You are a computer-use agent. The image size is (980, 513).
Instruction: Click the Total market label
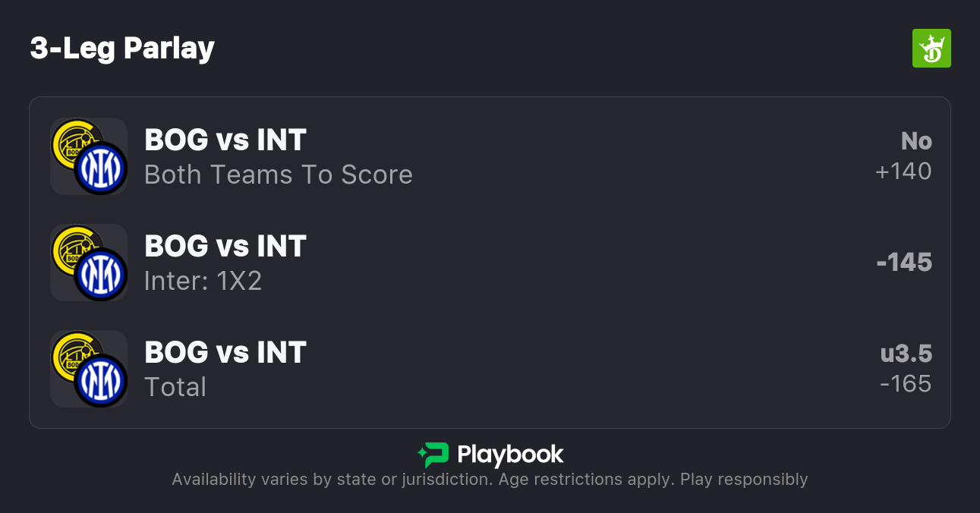click(x=175, y=387)
